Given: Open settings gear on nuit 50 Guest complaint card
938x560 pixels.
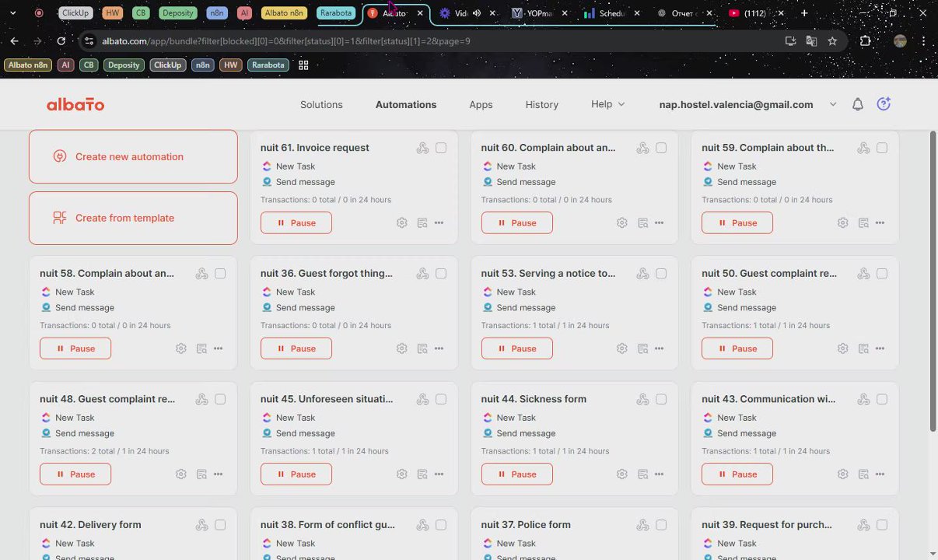Looking at the screenshot, I should (x=842, y=348).
